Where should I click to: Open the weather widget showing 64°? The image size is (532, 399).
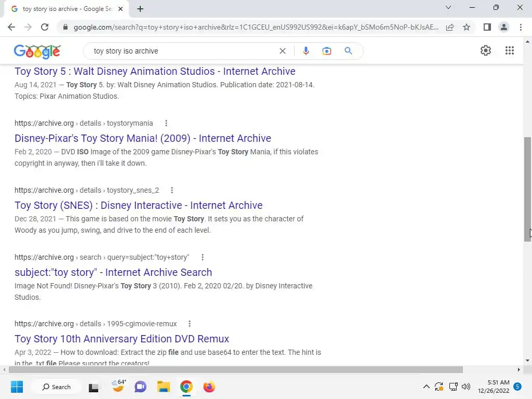tap(118, 386)
